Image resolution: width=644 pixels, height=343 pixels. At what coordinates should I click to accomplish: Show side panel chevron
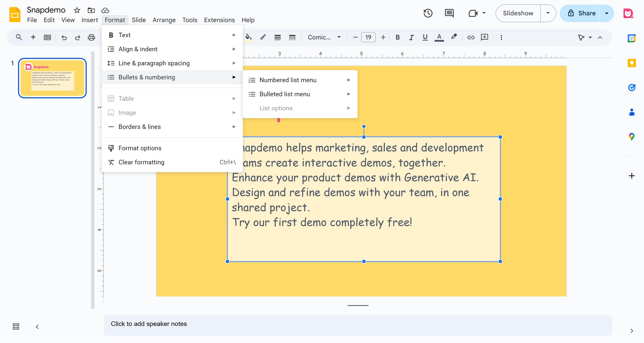coord(632,331)
